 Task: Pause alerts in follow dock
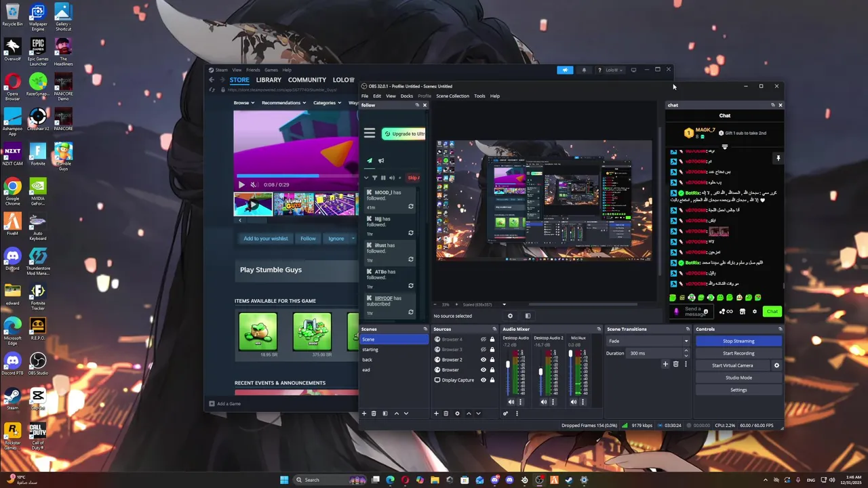coord(383,178)
